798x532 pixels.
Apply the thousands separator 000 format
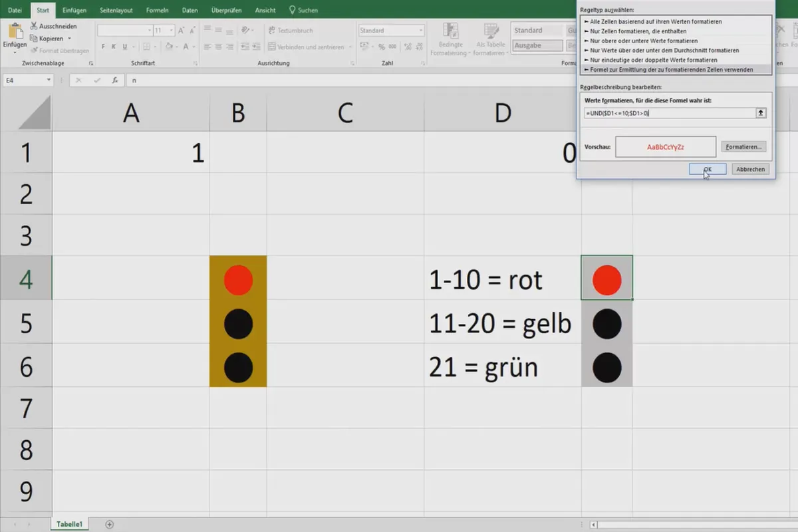[392, 47]
